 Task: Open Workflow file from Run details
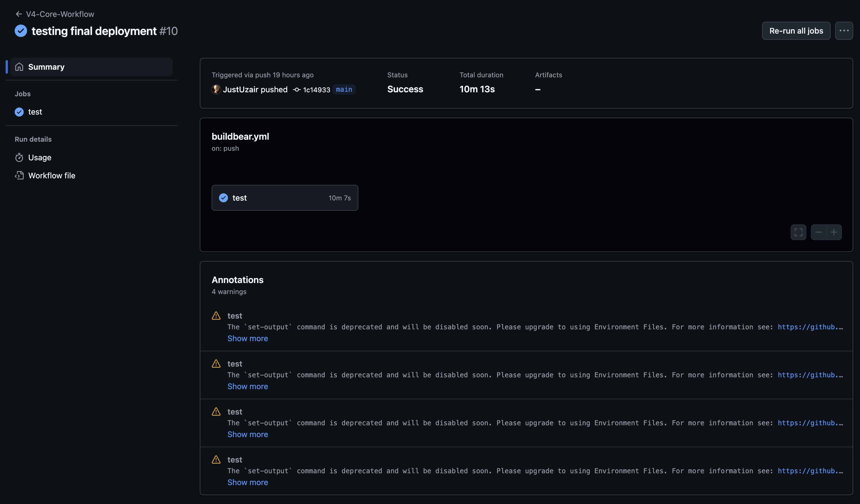pos(52,176)
